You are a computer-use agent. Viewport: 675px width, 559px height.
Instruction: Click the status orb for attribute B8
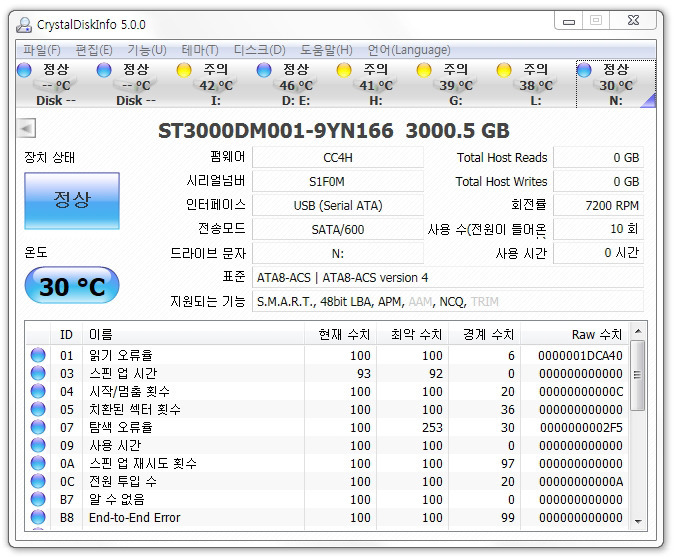click(x=38, y=517)
